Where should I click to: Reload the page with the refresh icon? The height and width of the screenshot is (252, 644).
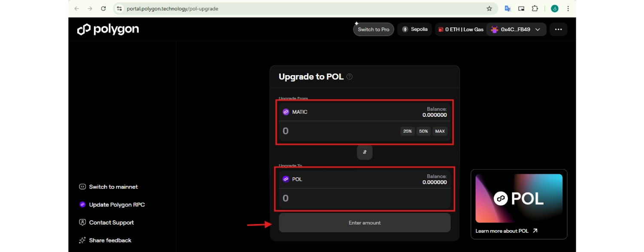click(103, 9)
